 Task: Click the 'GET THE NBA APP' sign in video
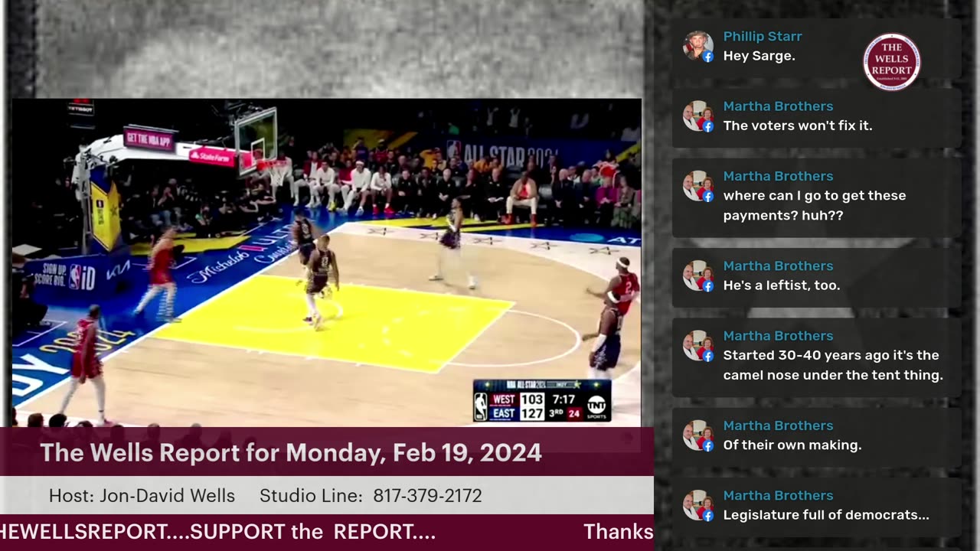(150, 139)
